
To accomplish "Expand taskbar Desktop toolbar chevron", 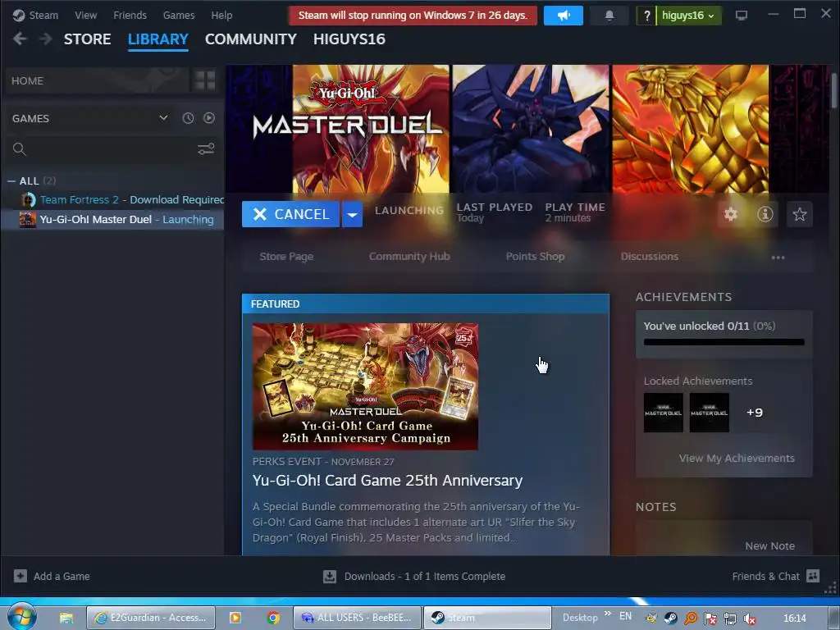I will (x=608, y=614).
